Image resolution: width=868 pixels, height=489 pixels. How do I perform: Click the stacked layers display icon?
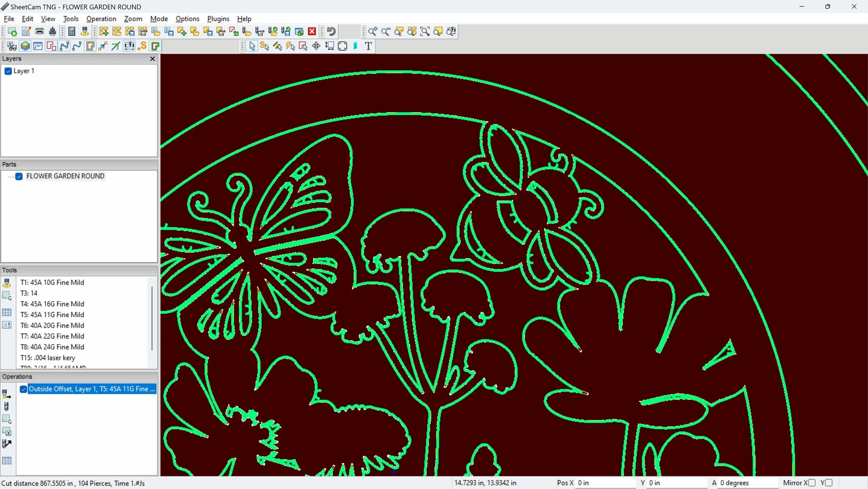click(25, 46)
